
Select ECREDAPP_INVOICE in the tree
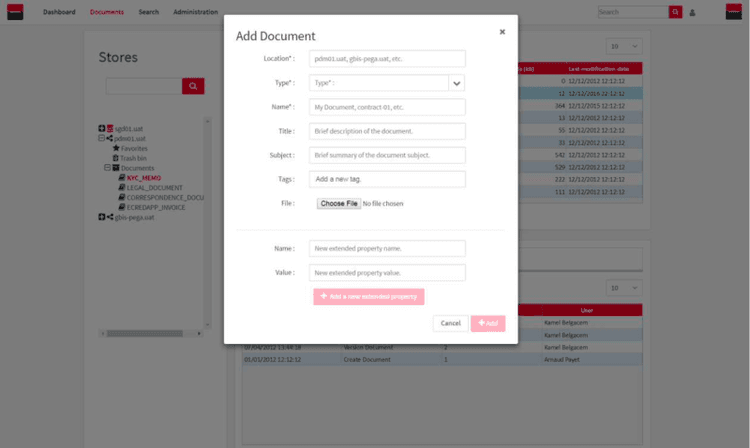(156, 208)
